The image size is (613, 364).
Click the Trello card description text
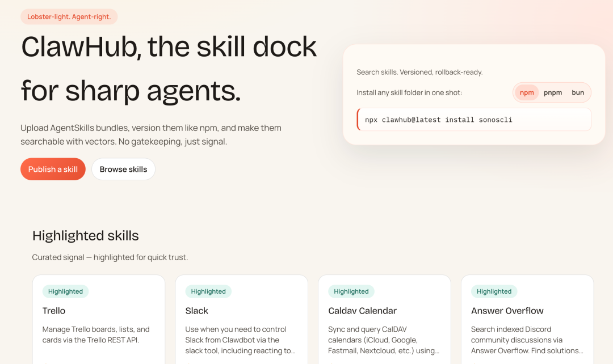click(x=96, y=335)
